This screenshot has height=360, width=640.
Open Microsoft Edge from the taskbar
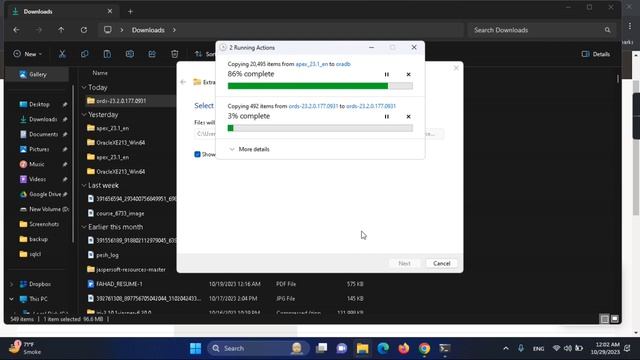click(383, 348)
